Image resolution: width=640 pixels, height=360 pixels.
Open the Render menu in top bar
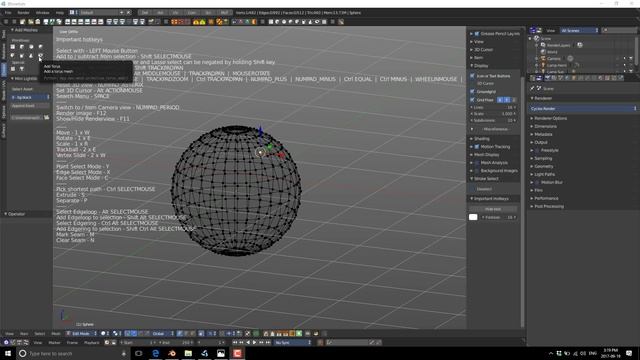(23, 13)
